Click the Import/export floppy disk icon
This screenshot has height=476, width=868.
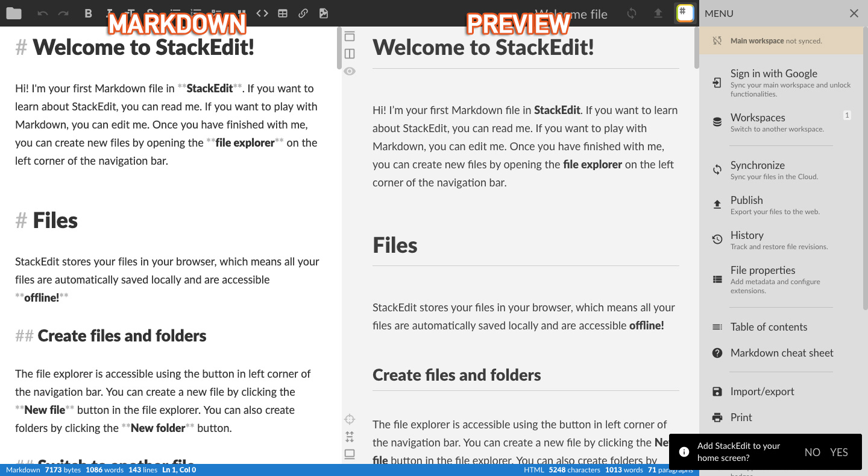(717, 392)
